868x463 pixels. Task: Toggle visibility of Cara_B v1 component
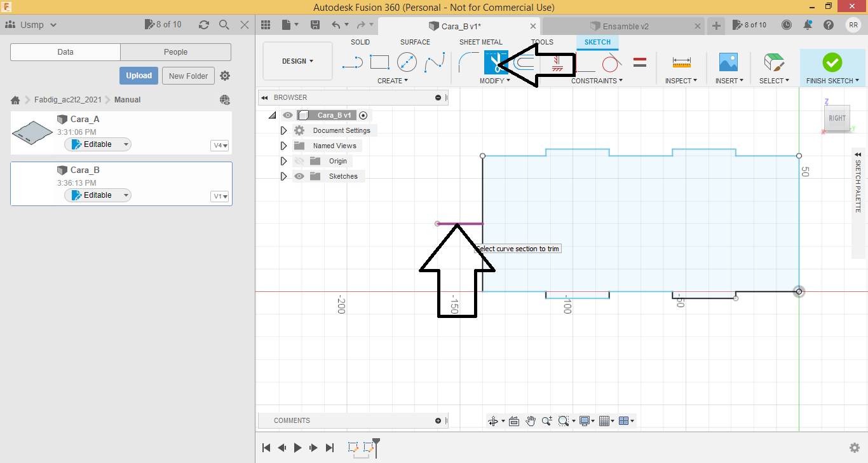coord(288,115)
